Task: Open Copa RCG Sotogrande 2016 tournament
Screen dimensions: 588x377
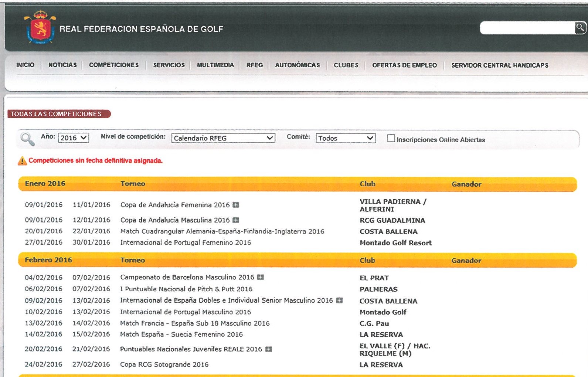Action: pos(164,365)
